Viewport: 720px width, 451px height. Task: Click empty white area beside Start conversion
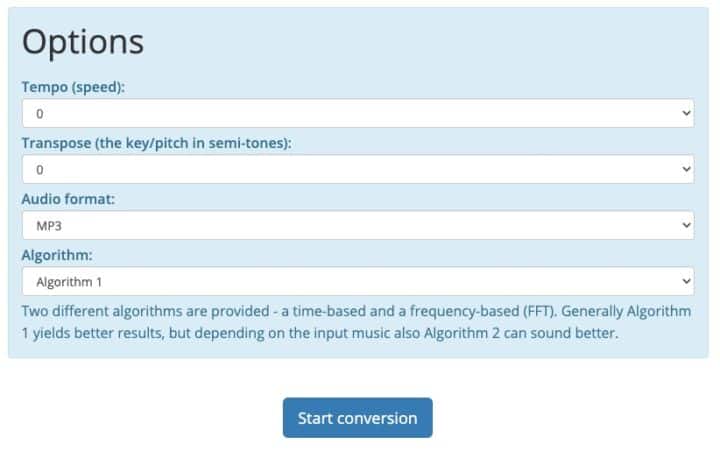pos(560,418)
